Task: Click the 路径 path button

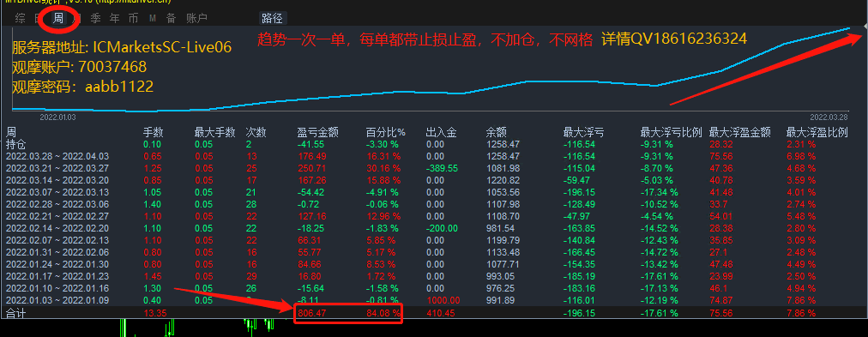Action: [x=272, y=18]
